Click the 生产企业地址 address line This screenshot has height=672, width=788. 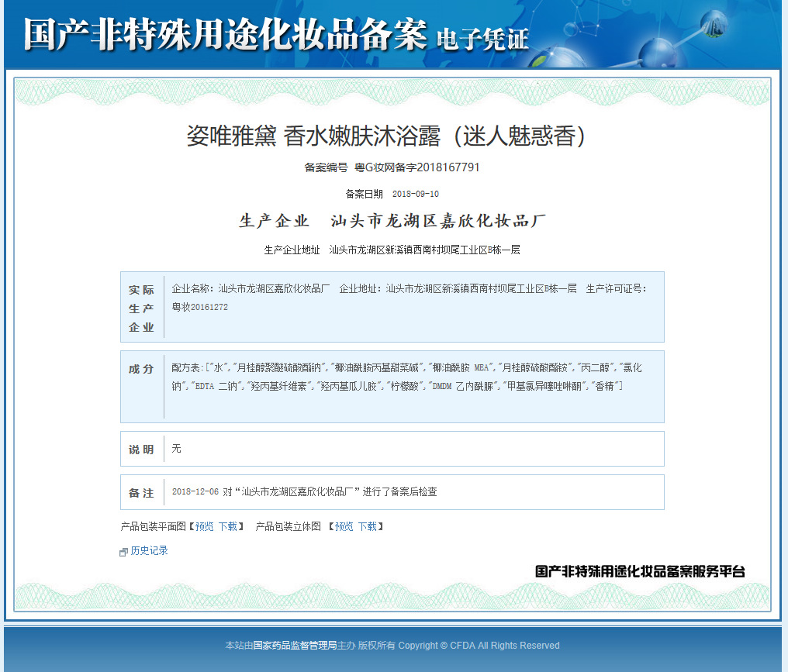pyautogui.click(x=392, y=250)
